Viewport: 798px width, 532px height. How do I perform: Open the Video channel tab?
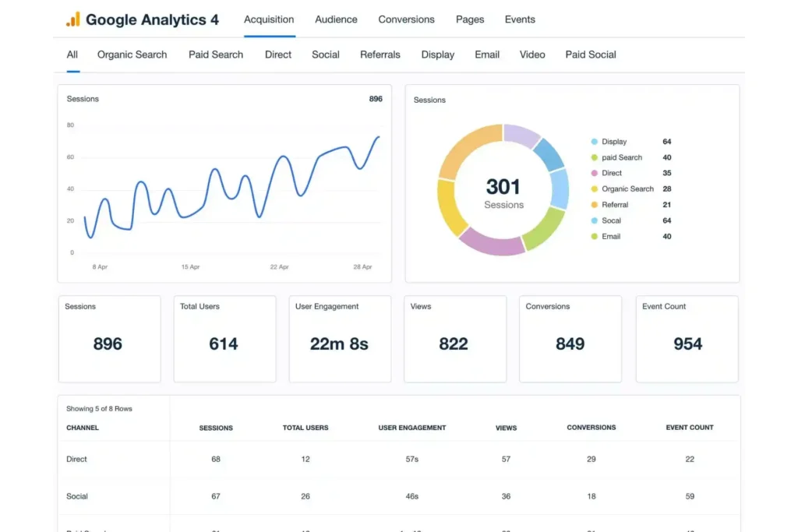(532, 55)
